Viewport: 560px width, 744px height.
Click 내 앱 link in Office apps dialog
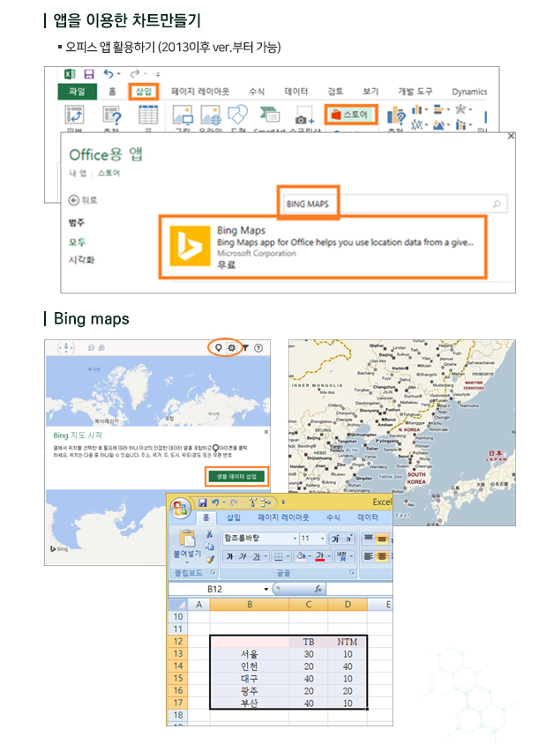(78, 173)
